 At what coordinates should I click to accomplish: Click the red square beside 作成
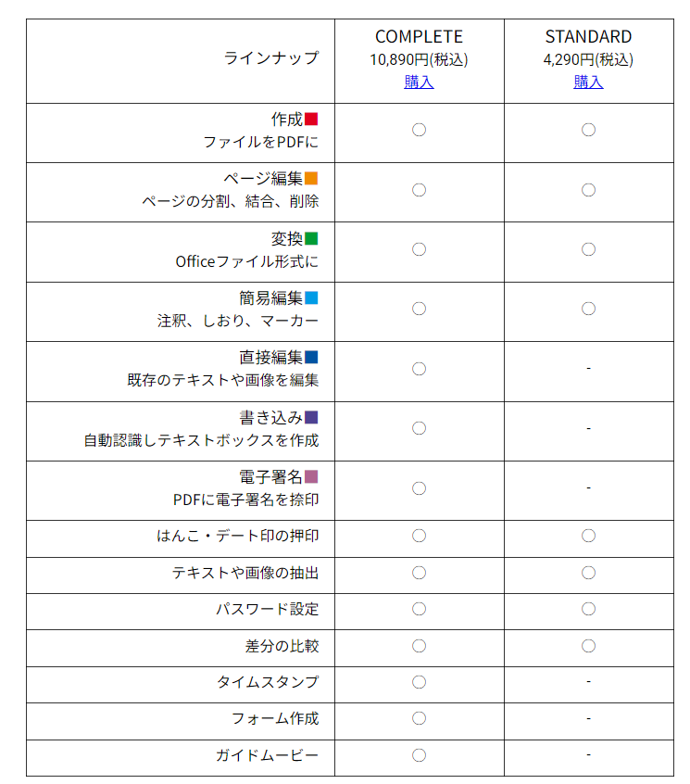click(x=311, y=119)
